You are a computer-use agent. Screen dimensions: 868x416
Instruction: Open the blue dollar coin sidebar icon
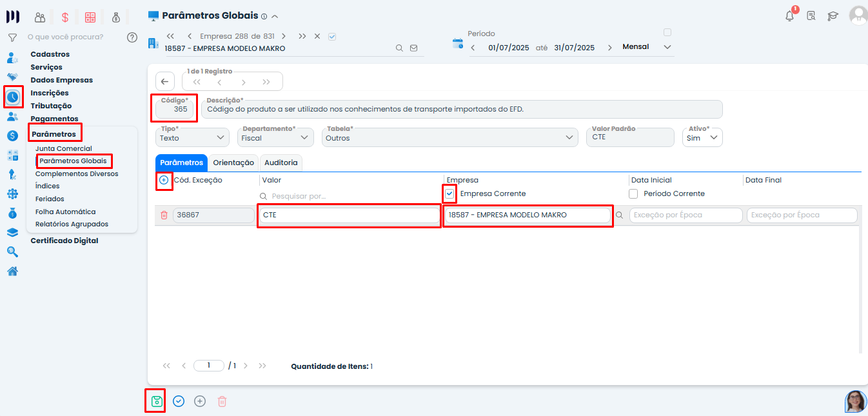pos(12,135)
